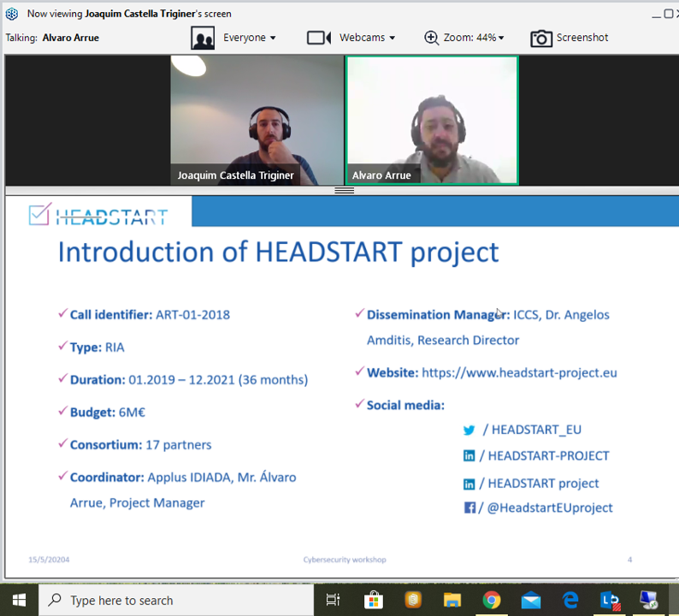The width and height of the screenshot is (679, 616).
Task: Minimize the GoToMeeting viewer window
Action: click(657, 15)
